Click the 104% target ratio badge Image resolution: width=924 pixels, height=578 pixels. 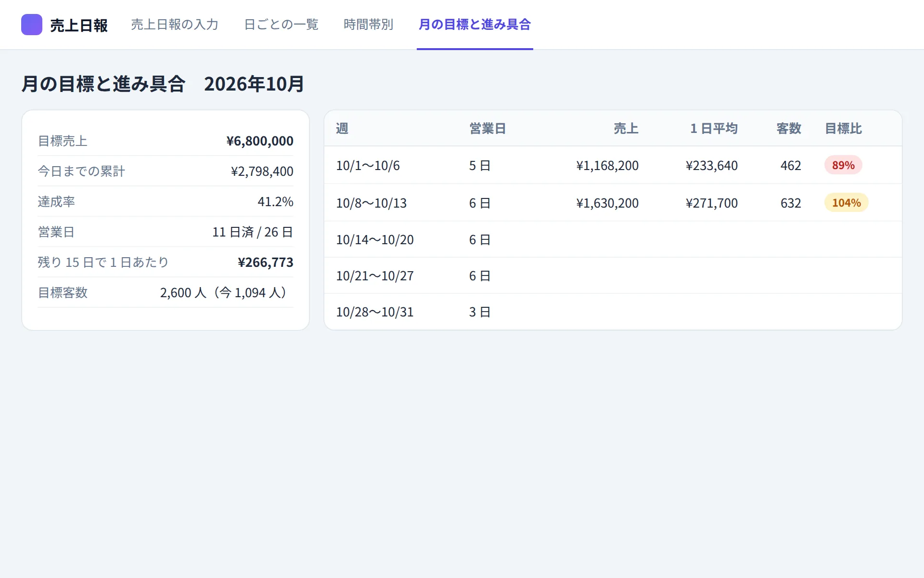[x=847, y=203]
